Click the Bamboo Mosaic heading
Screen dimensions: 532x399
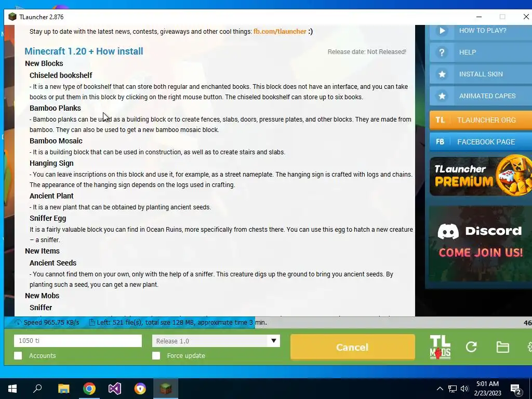point(56,141)
